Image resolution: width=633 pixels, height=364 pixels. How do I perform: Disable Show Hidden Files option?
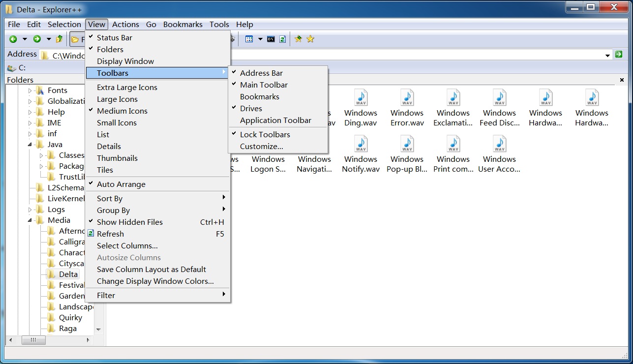(x=129, y=222)
